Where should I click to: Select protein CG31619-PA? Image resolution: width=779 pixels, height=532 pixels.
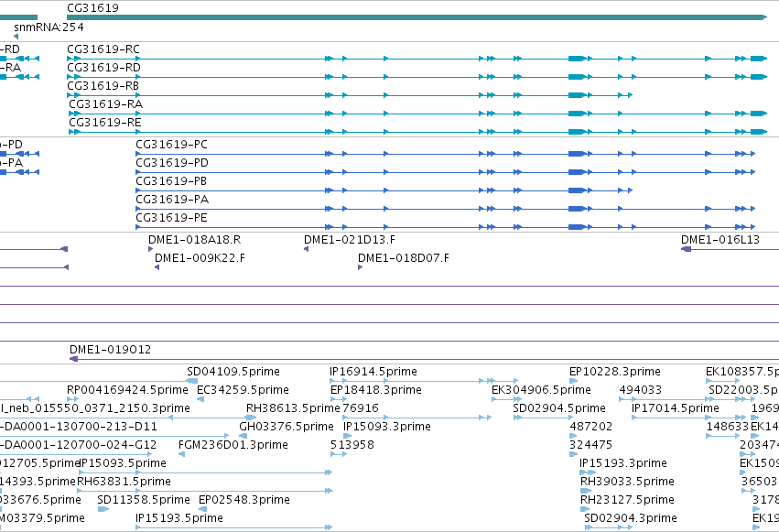[172, 200]
